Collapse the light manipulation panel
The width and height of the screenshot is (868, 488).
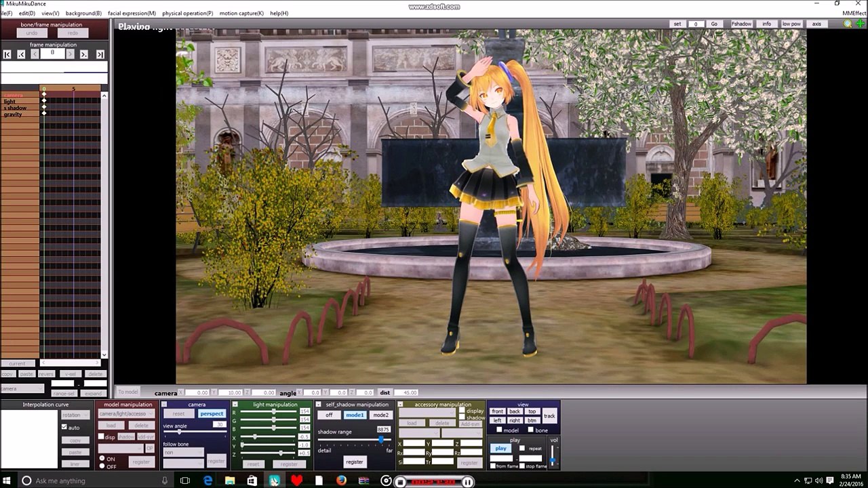click(x=235, y=405)
